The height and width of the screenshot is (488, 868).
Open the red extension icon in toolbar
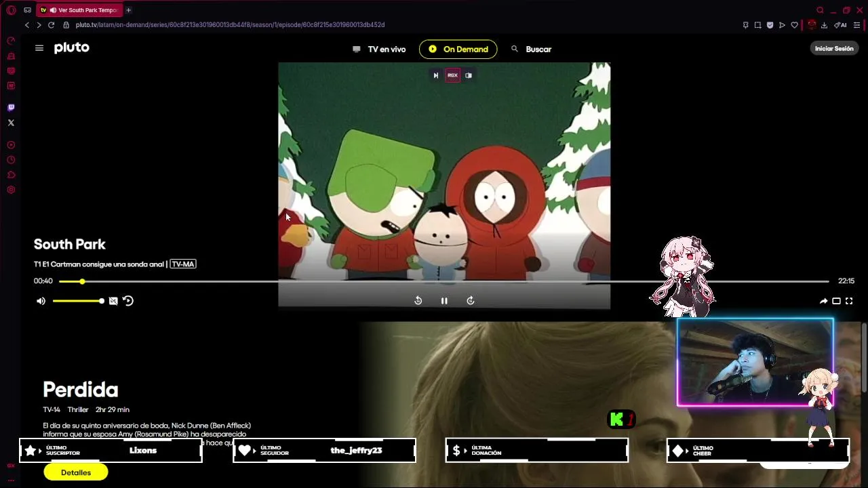[811, 25]
